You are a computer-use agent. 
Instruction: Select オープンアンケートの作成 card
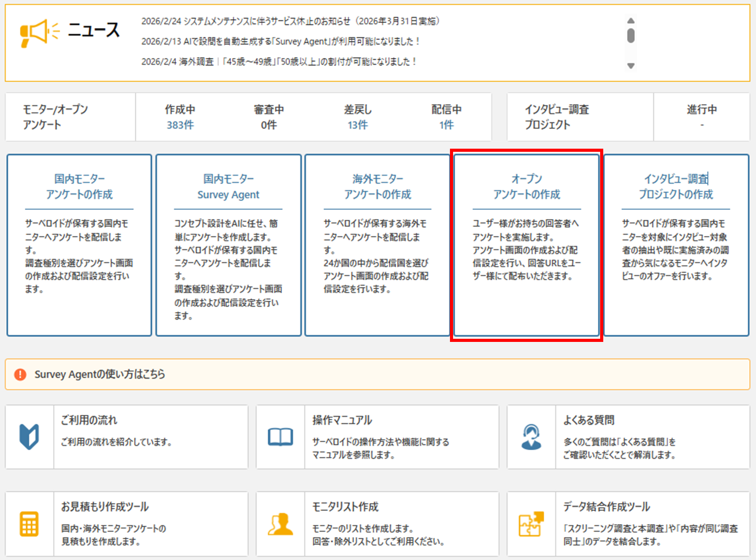(x=527, y=245)
